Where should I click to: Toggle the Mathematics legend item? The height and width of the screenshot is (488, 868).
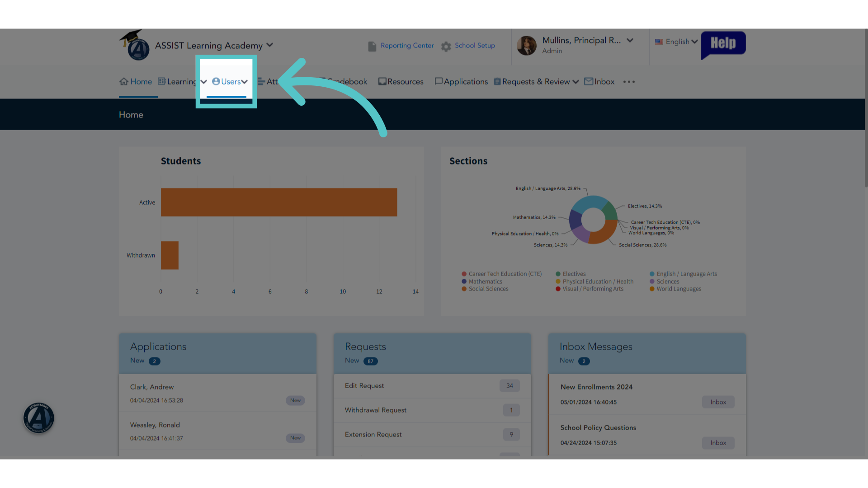482,282
